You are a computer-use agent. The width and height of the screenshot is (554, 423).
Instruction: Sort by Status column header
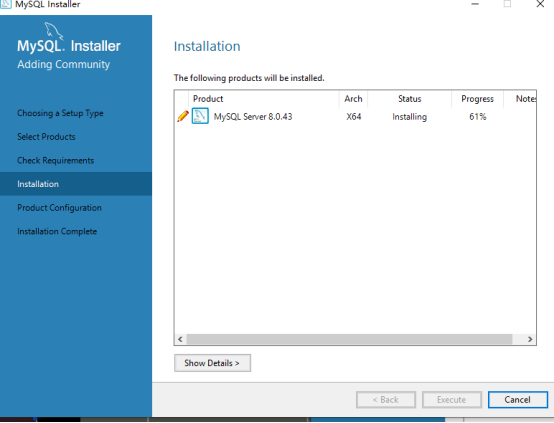pos(409,99)
